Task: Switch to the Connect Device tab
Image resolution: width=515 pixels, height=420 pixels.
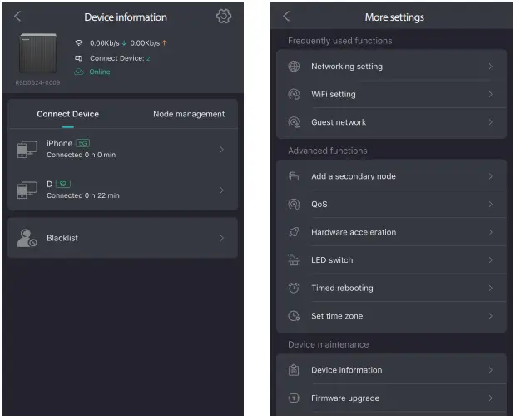Action: (67, 114)
